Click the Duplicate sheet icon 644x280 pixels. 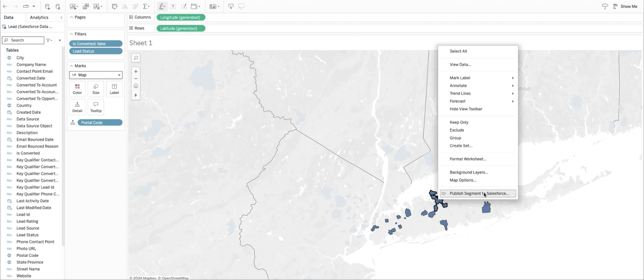tap(86, 6)
